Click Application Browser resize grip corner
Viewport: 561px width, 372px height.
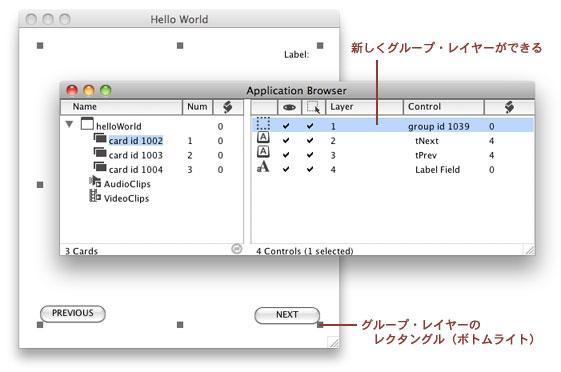[530, 250]
